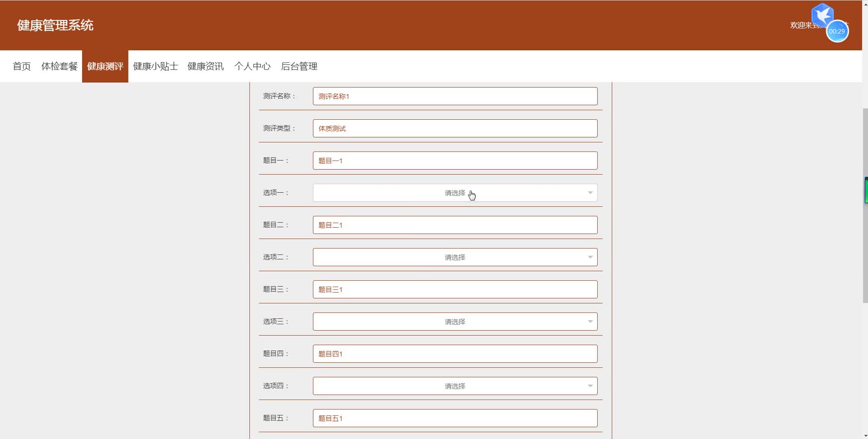Viewport: 868px width, 439px height.
Task: Open the 选项三 请选择 dropdown
Action: (454, 321)
